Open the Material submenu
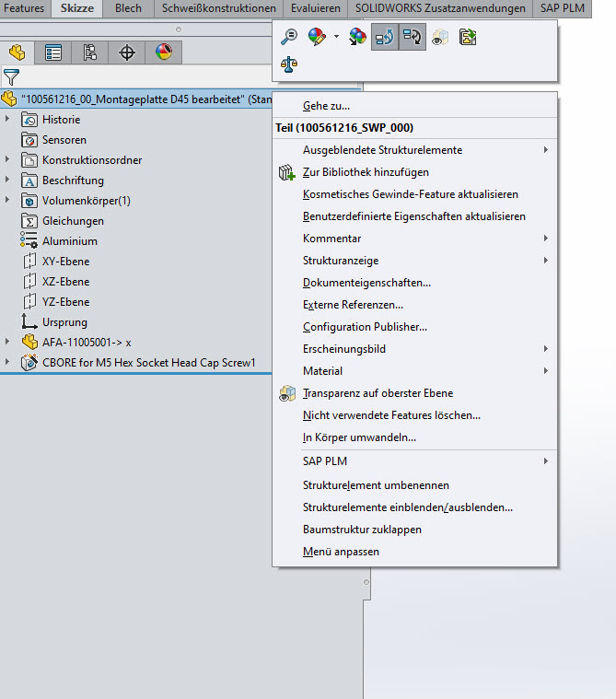616x699 pixels. pos(414,371)
